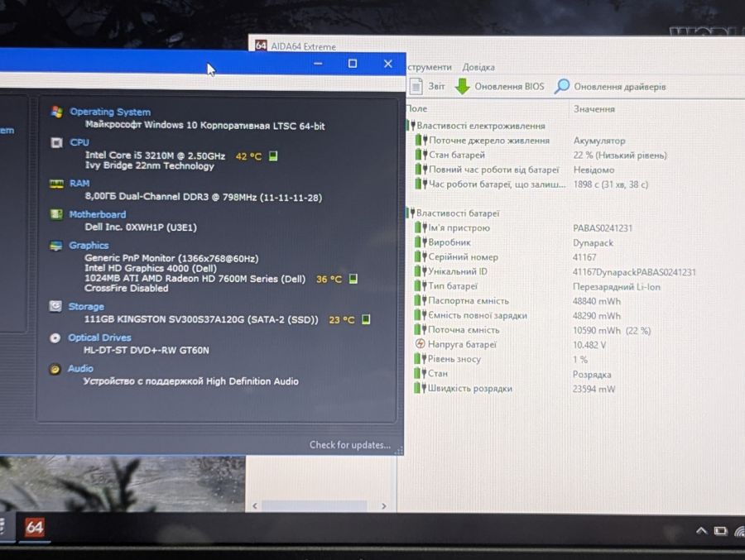This screenshot has width=745, height=560.
Task: Click the Storage hard drive icon
Action: 55,306
